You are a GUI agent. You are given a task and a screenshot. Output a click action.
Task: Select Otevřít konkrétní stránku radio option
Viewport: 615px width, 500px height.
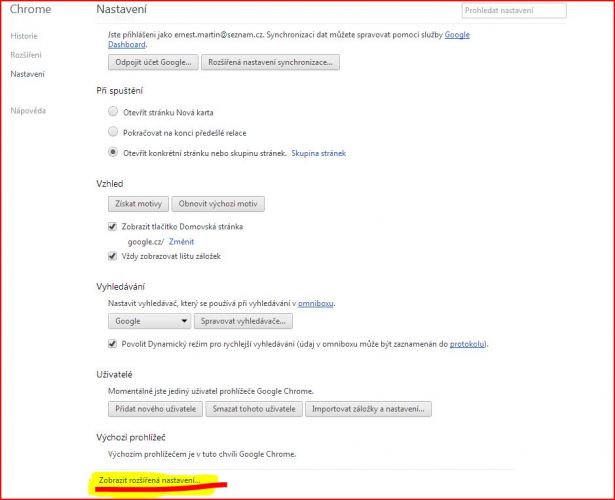(x=113, y=152)
